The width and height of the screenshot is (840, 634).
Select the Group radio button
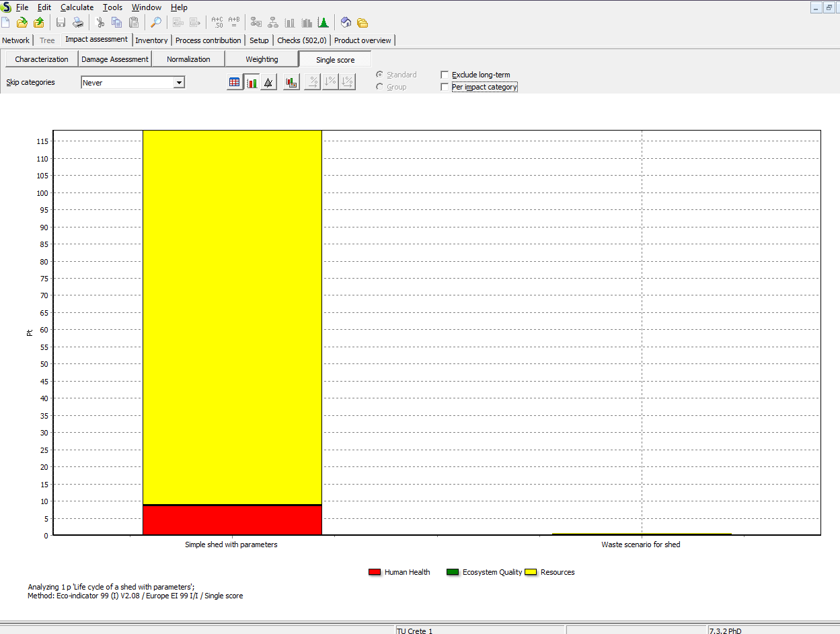(380, 87)
